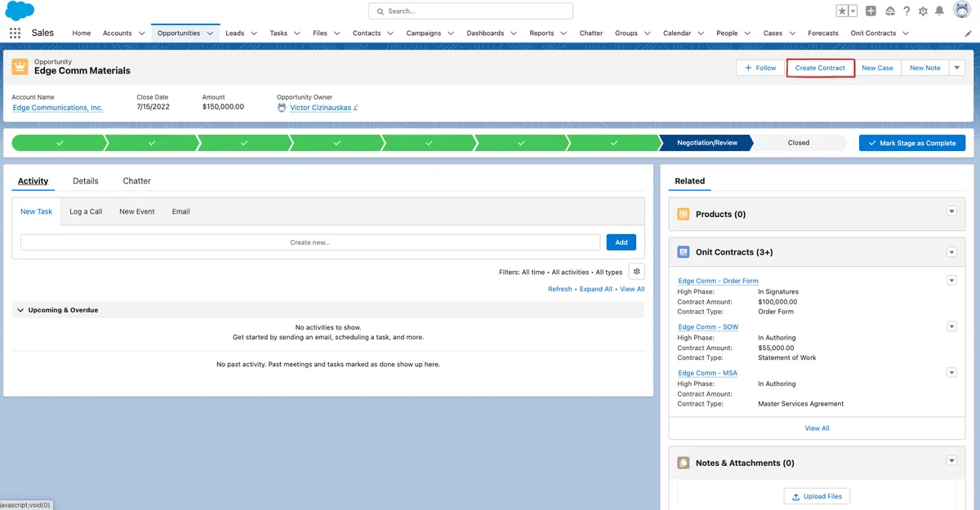Click the Add task button

click(x=621, y=242)
